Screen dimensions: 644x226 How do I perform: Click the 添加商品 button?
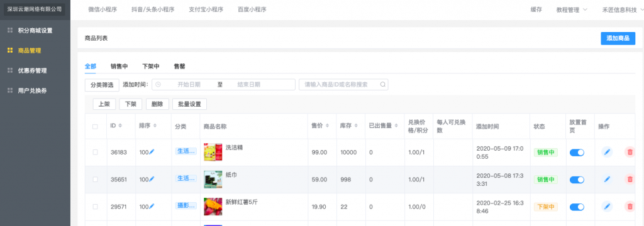tap(618, 38)
